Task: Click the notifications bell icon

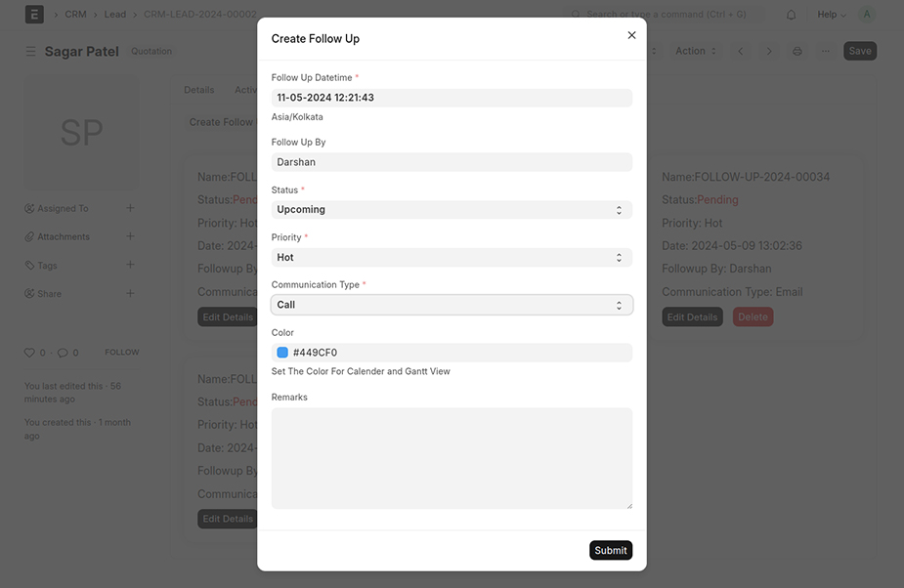Action: click(x=792, y=15)
